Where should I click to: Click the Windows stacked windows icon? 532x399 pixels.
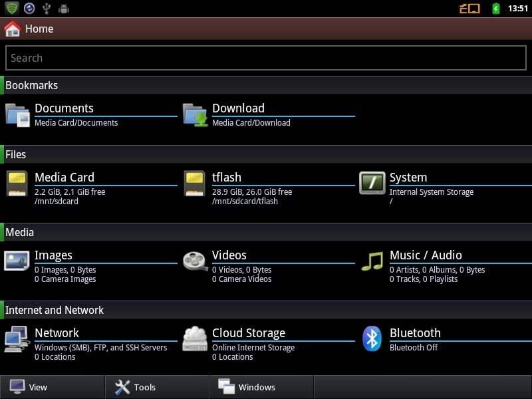point(226,387)
